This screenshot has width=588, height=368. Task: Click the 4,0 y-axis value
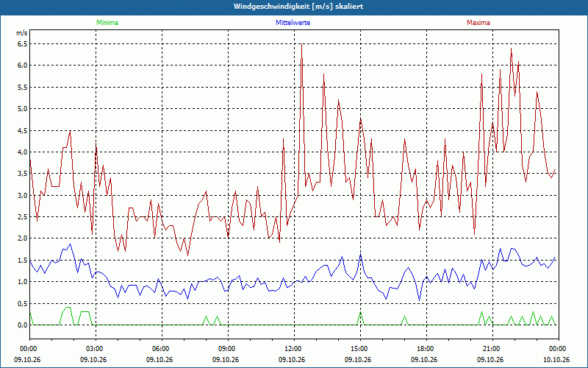click(x=23, y=152)
